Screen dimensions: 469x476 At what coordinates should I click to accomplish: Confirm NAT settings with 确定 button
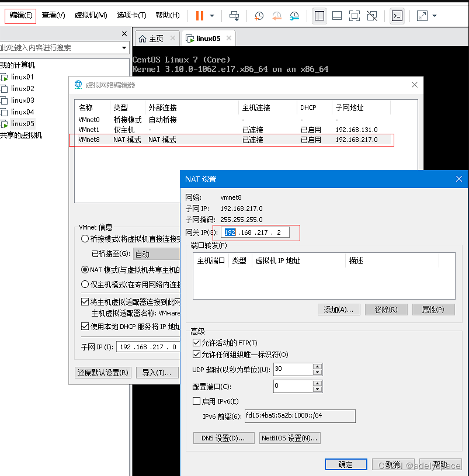coord(346,464)
